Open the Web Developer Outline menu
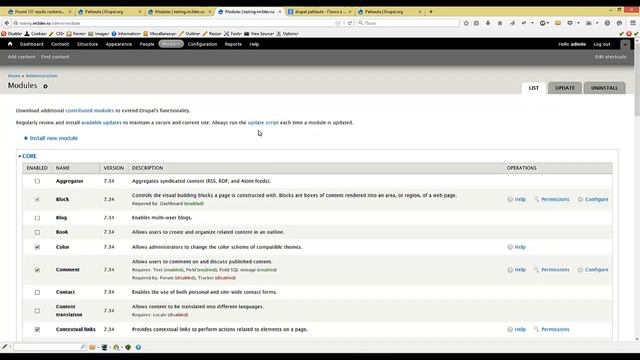640x360 pixels. (x=190, y=34)
